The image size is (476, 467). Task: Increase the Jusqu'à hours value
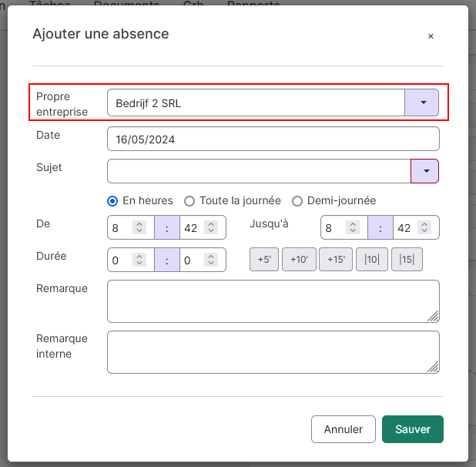[x=353, y=224]
